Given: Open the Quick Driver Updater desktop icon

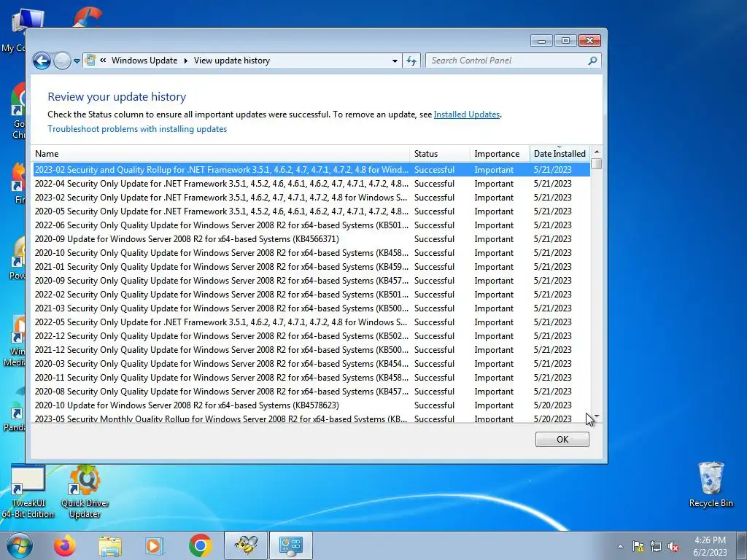Looking at the screenshot, I should [85, 492].
